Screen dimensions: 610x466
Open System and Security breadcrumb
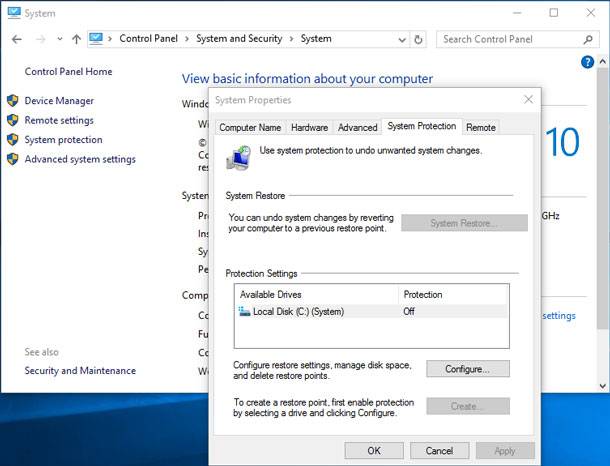239,39
